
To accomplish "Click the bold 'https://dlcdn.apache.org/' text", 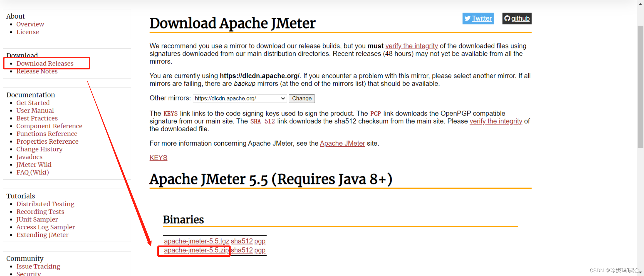I will [260, 76].
